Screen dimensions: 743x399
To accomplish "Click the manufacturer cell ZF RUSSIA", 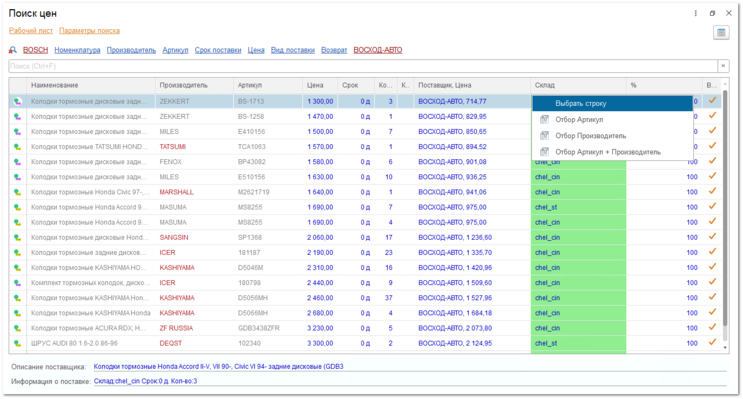I will click(194, 328).
